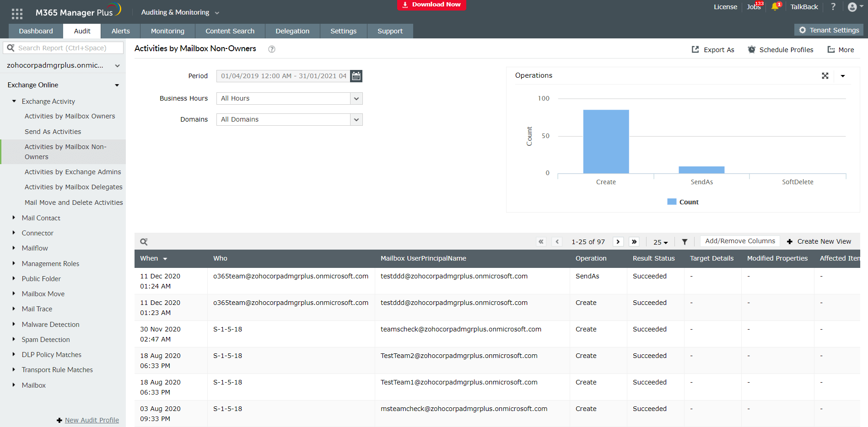Expand the tenant selector dropdown
Screen dimensions: 868x427
tap(117, 66)
